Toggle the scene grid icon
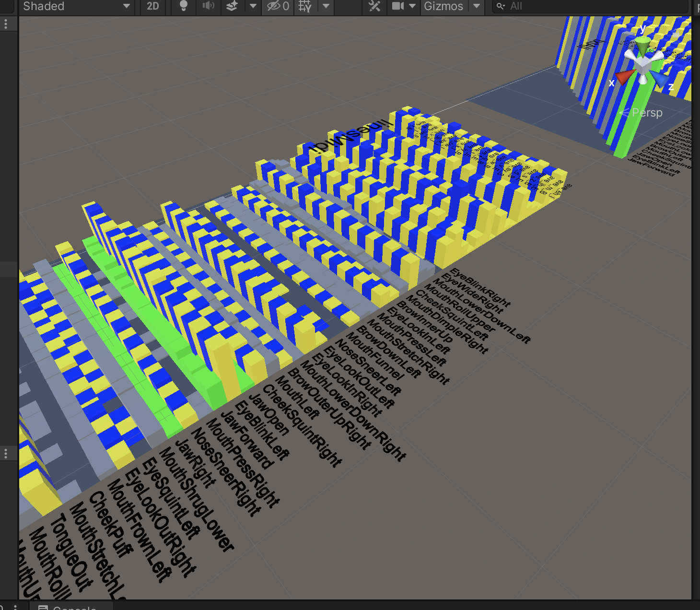The width and height of the screenshot is (700, 610). pos(305,6)
